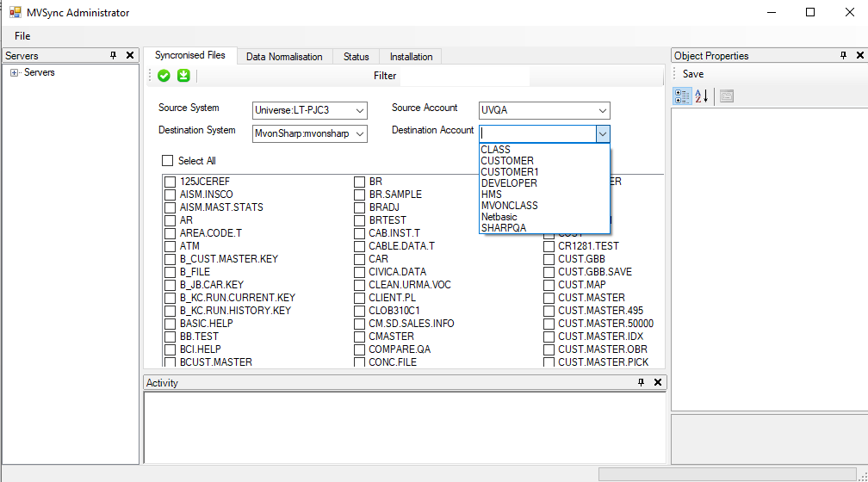Check the AISM.MAST.STATS file checkbox

pos(170,207)
